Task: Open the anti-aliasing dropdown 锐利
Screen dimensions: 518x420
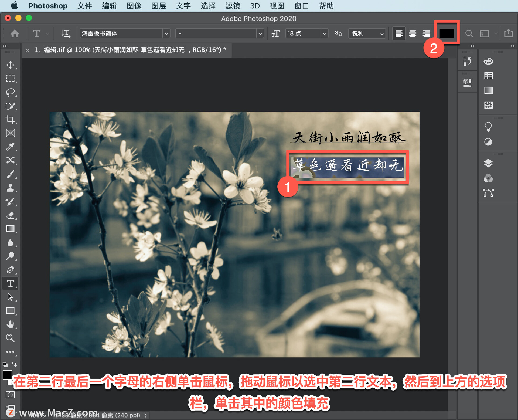Action: coord(367,33)
